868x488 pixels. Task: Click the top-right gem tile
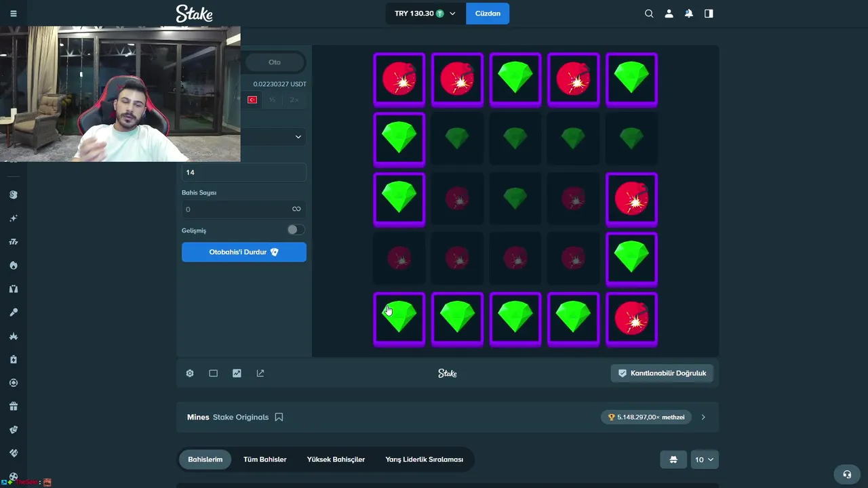[631, 79]
